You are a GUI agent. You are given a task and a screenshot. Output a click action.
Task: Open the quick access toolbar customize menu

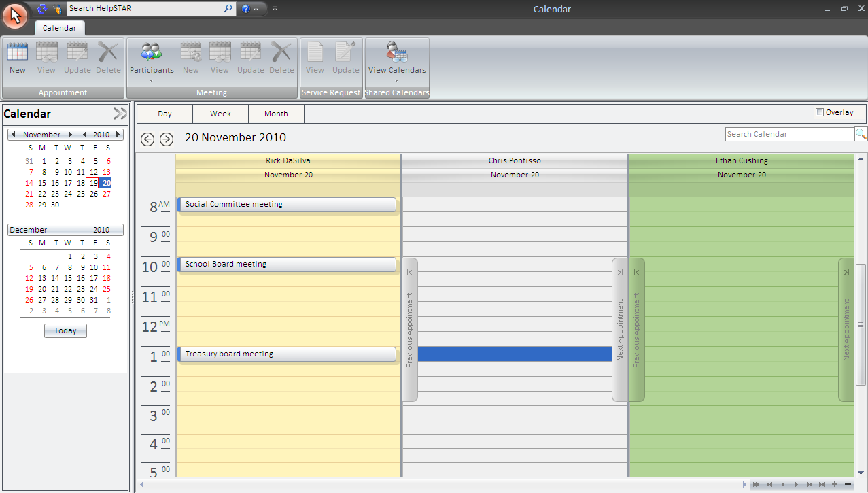275,9
